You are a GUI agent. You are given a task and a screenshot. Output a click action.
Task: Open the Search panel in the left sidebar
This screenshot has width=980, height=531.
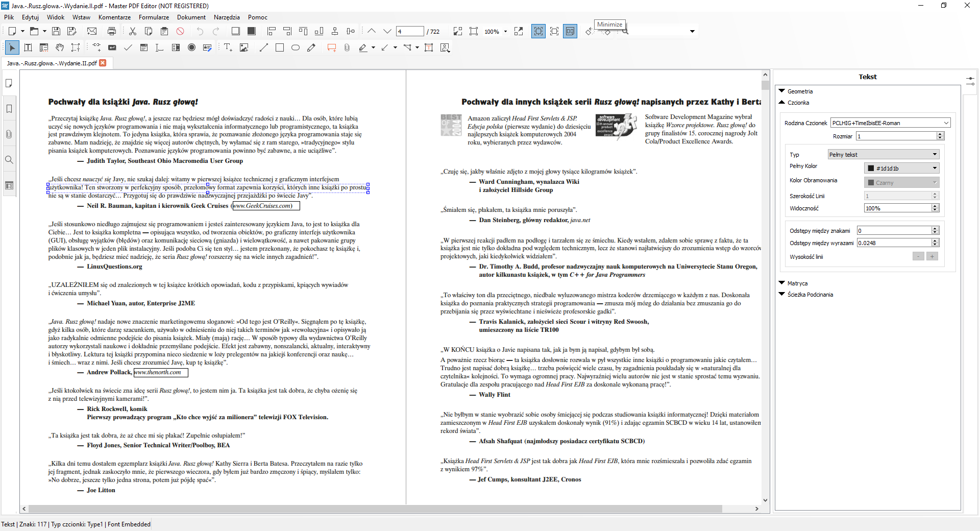click(9, 160)
